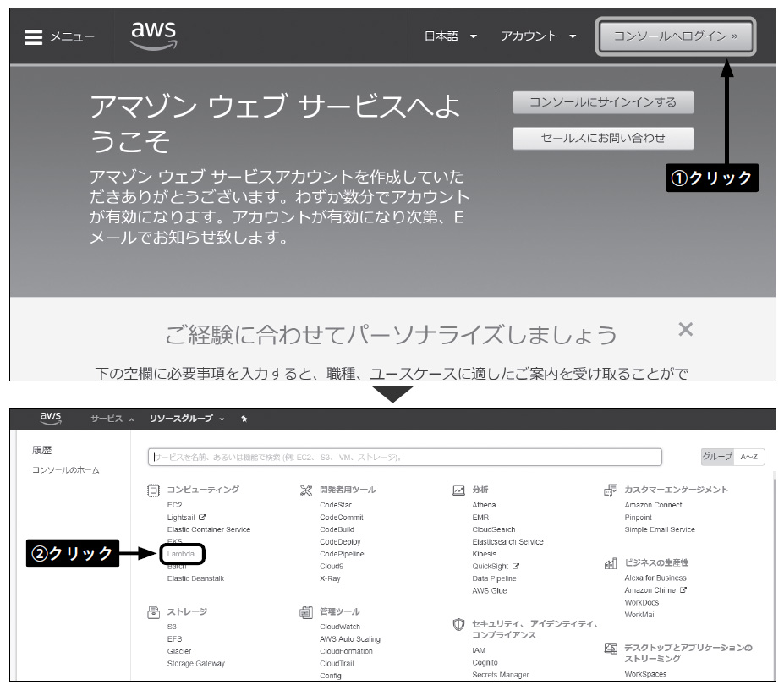Open the 日本語 language dropdown

[451, 36]
